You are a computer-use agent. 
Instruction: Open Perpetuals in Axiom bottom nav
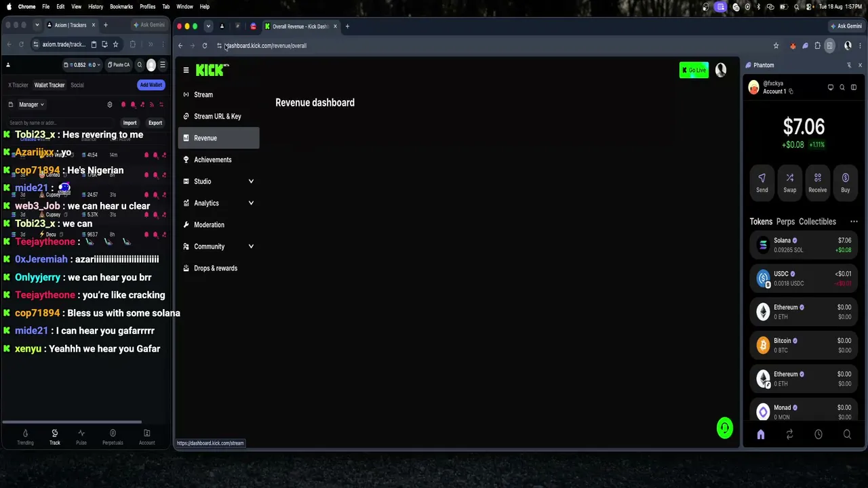[113, 437]
